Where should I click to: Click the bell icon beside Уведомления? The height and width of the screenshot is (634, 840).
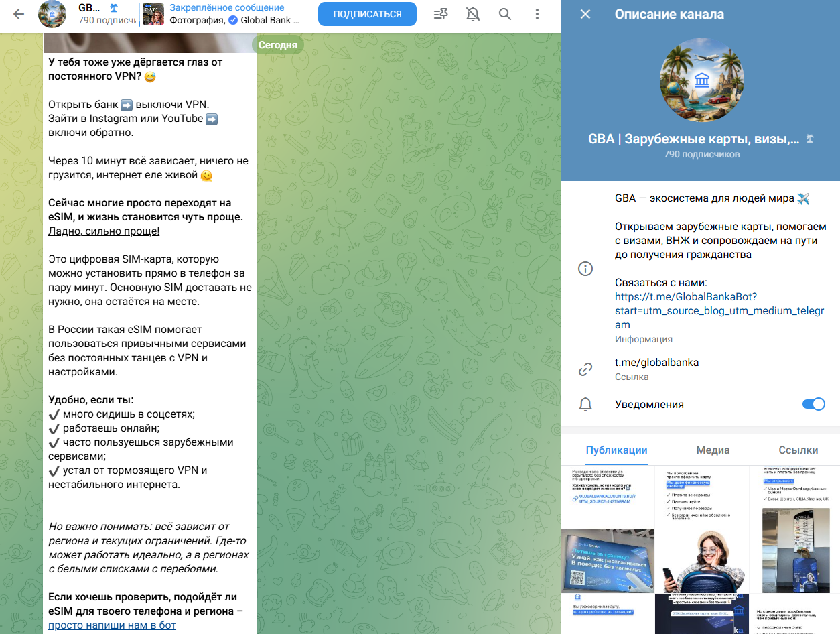(x=585, y=404)
